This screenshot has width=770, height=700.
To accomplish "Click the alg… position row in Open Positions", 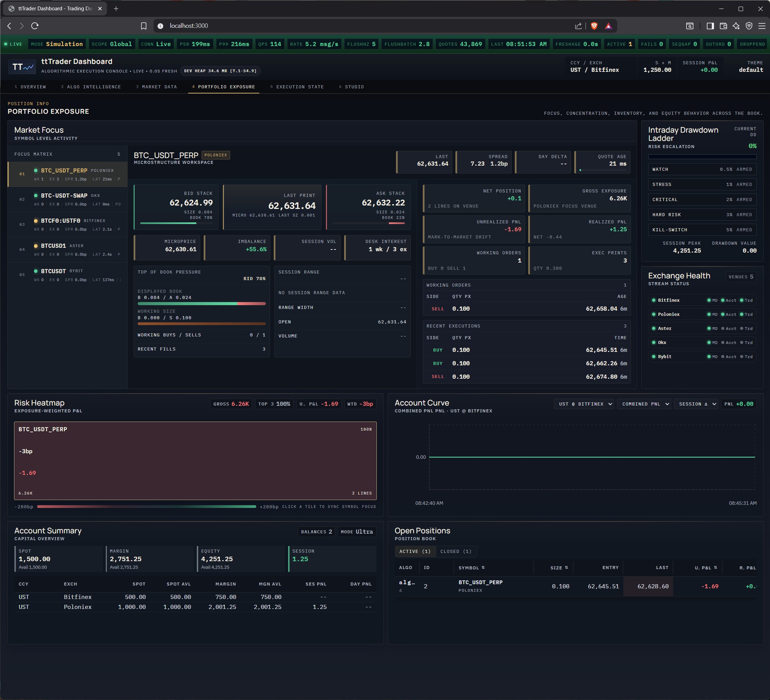I will [x=576, y=586].
